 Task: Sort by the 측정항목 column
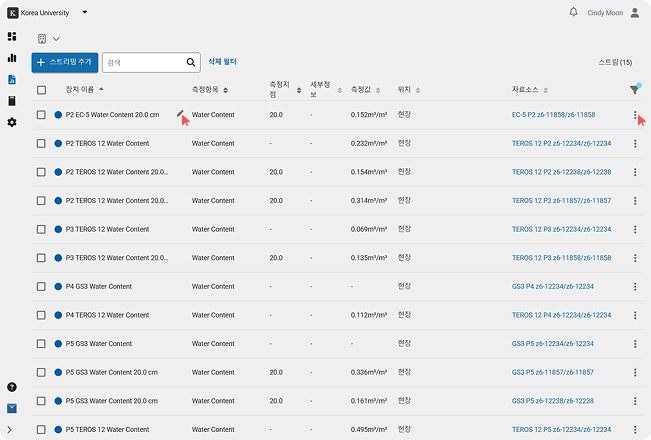[210, 90]
